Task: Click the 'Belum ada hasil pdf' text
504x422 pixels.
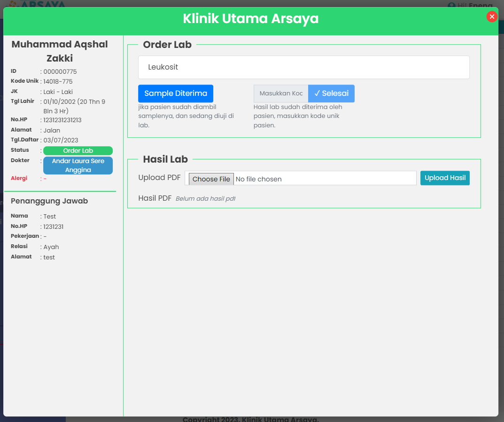Action: coord(205,199)
